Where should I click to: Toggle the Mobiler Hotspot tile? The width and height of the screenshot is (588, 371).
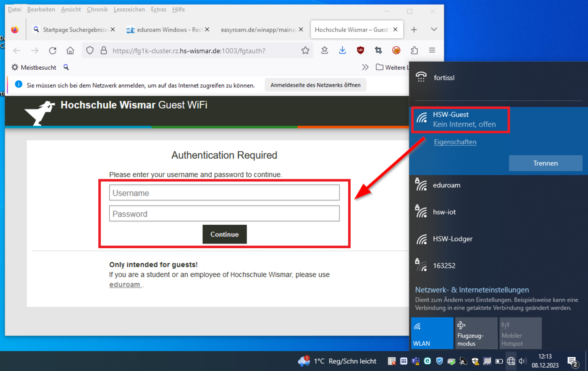[x=520, y=333]
